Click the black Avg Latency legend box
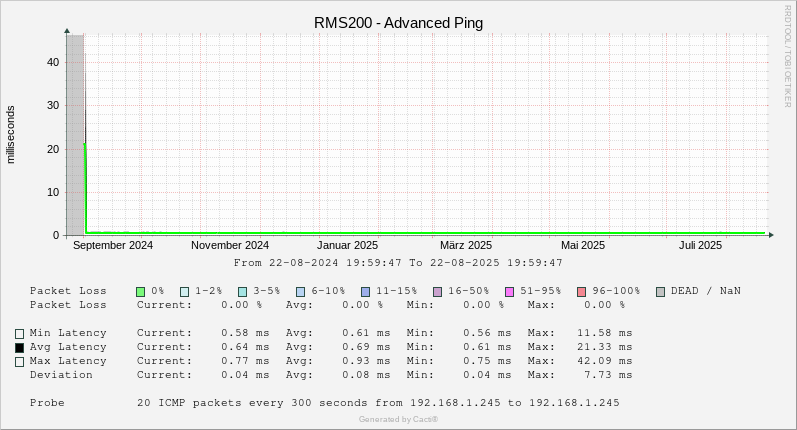 tap(19, 348)
